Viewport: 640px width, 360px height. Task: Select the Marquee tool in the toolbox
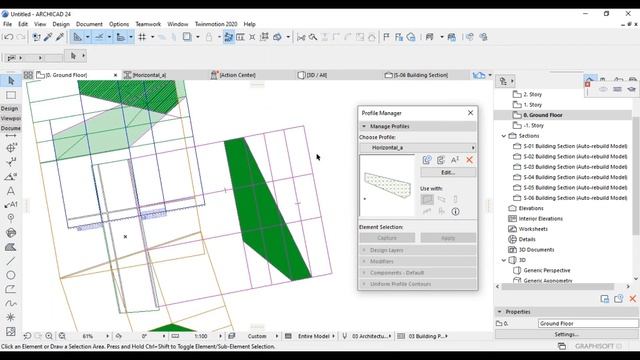11,95
